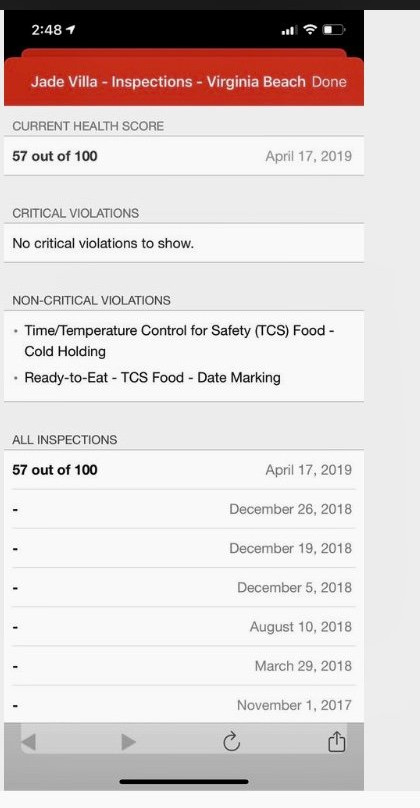420x808 pixels.
Task: Tap the current health score row
Action: [184, 156]
